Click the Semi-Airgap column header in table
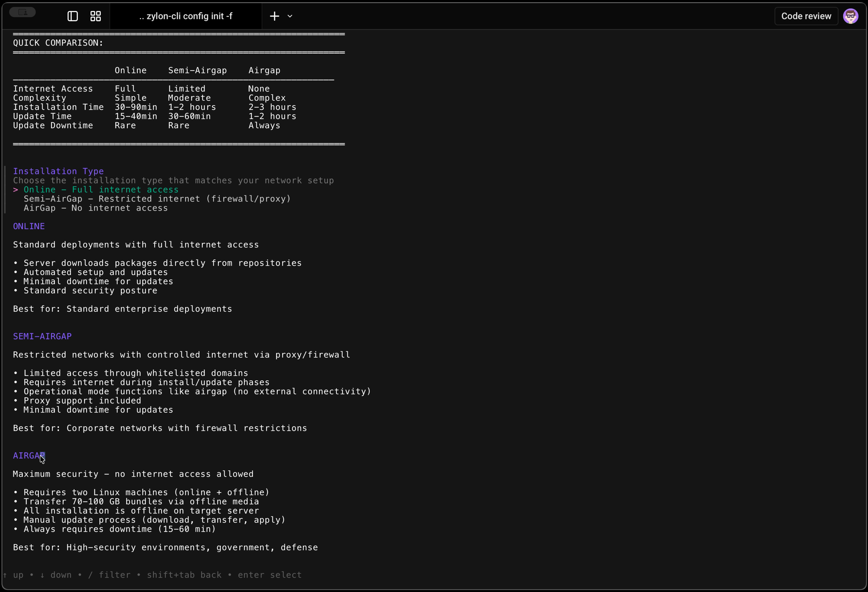This screenshot has height=592, width=868. (197, 70)
